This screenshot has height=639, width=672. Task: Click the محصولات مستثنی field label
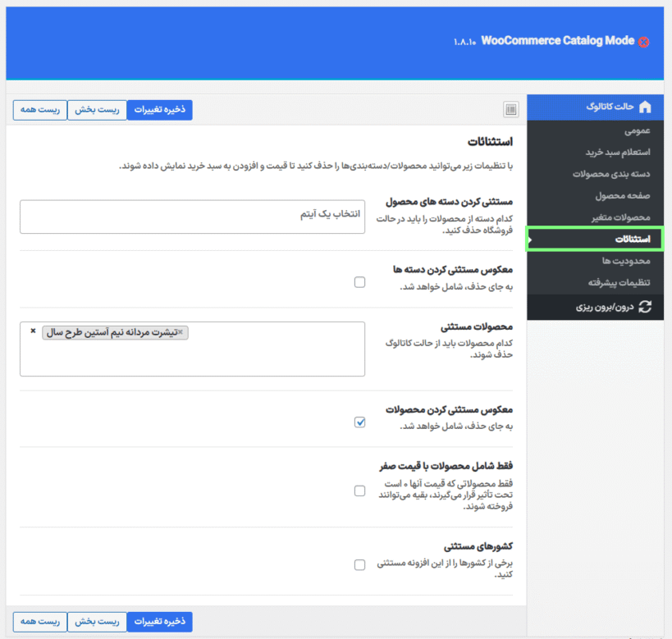[x=477, y=327]
